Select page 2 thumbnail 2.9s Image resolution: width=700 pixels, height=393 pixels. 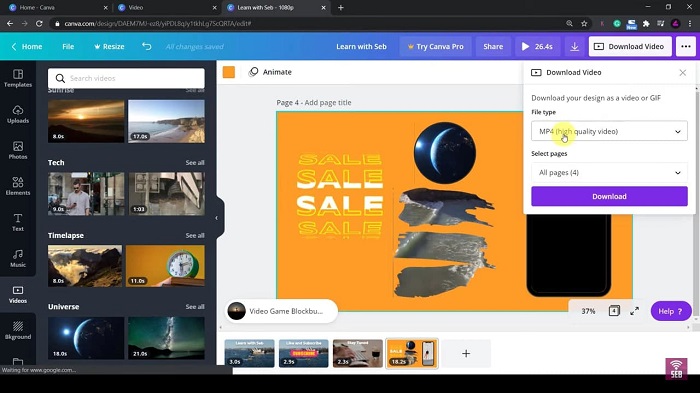point(304,353)
